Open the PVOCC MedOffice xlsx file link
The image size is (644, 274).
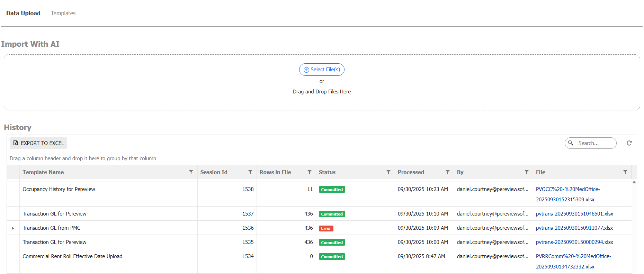click(567, 189)
